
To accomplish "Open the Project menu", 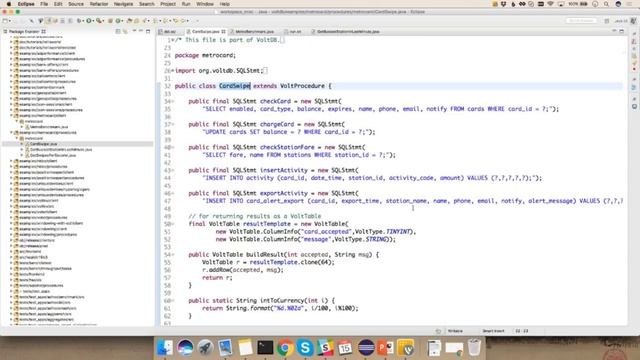I will click(168, 4).
